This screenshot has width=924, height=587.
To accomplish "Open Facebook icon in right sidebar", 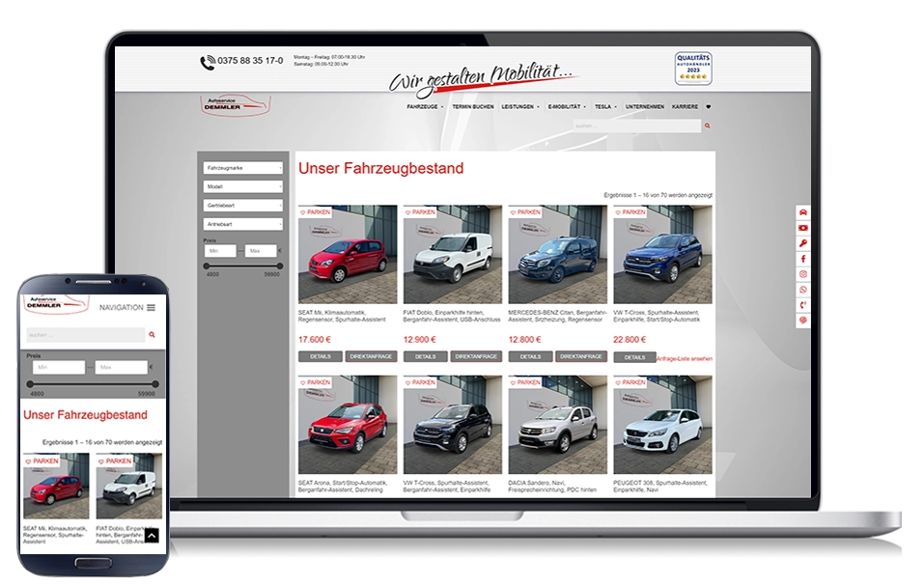I will [x=802, y=259].
